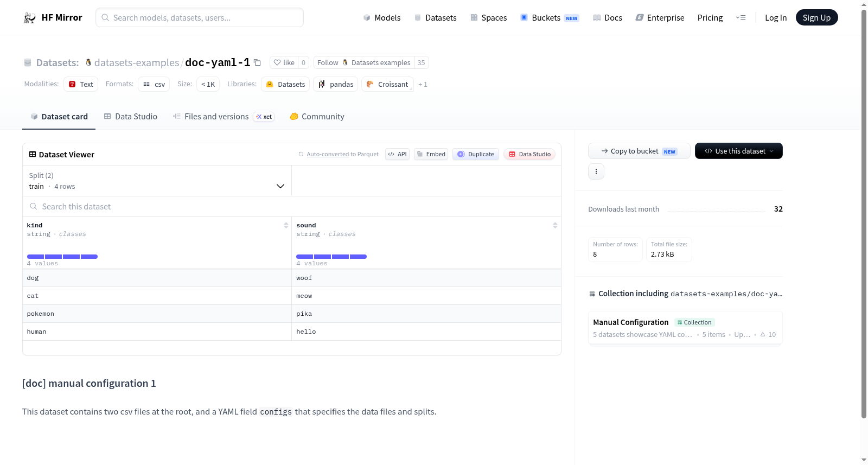Open the Croissant library tag
Image resolution: width=868 pixels, height=465 pixels.
387,84
